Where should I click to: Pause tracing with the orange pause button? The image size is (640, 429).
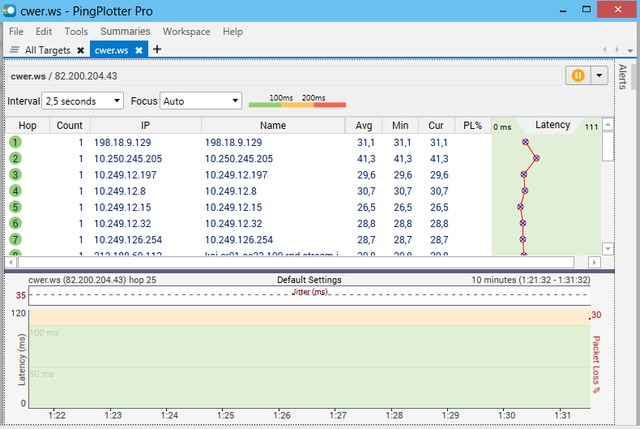point(578,76)
